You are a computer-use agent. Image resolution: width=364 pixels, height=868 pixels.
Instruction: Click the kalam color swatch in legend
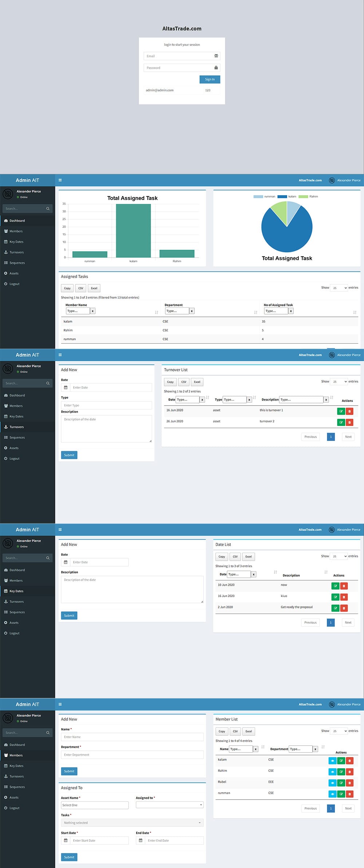click(282, 197)
